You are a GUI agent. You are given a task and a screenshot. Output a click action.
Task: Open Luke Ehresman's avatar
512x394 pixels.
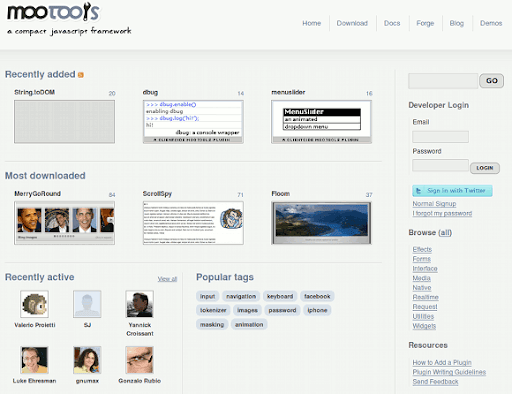34,360
